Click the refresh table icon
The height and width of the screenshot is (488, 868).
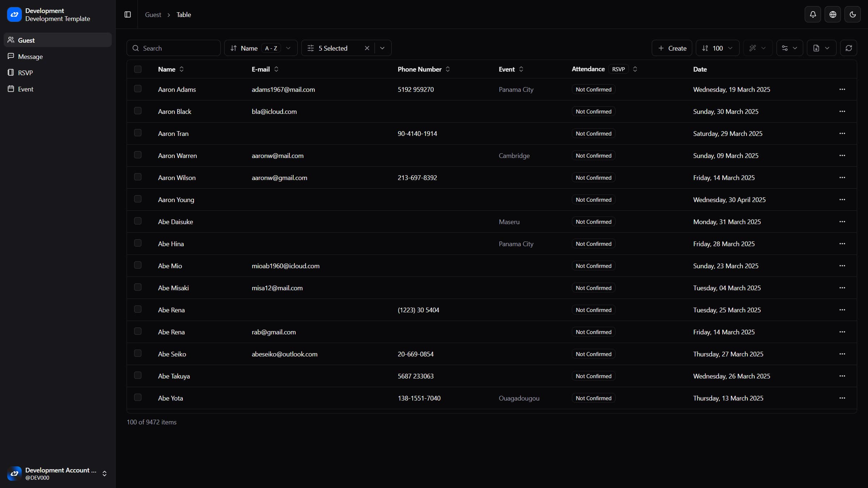(848, 48)
